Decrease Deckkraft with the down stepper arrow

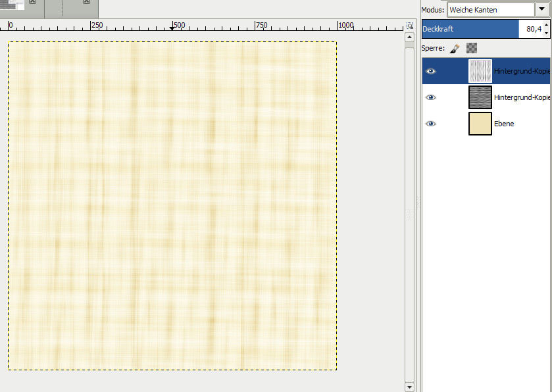pos(546,32)
